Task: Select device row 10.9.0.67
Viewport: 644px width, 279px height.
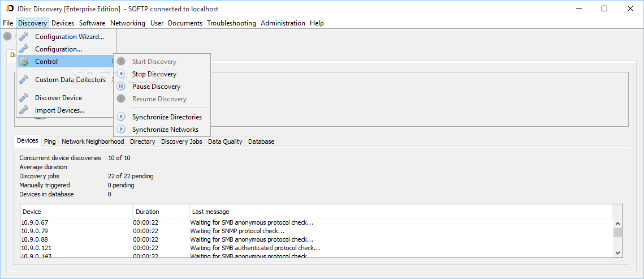Action: coord(316,222)
